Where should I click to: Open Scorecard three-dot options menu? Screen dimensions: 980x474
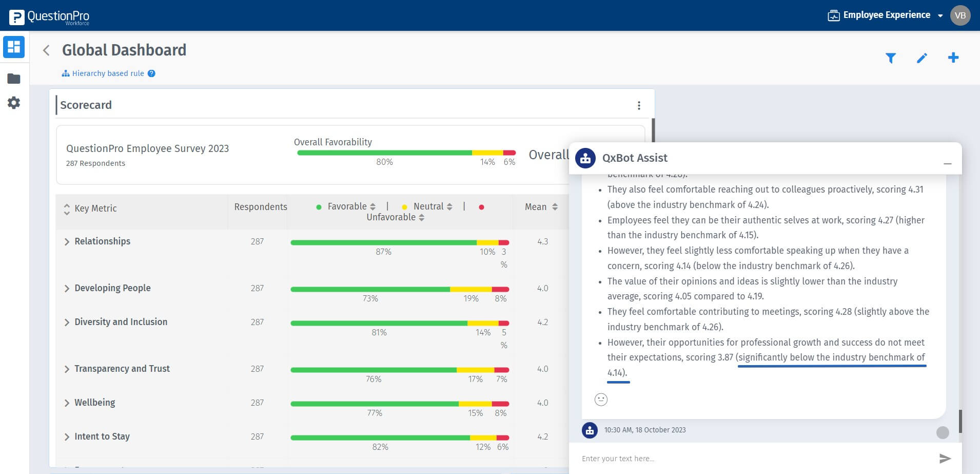(639, 105)
